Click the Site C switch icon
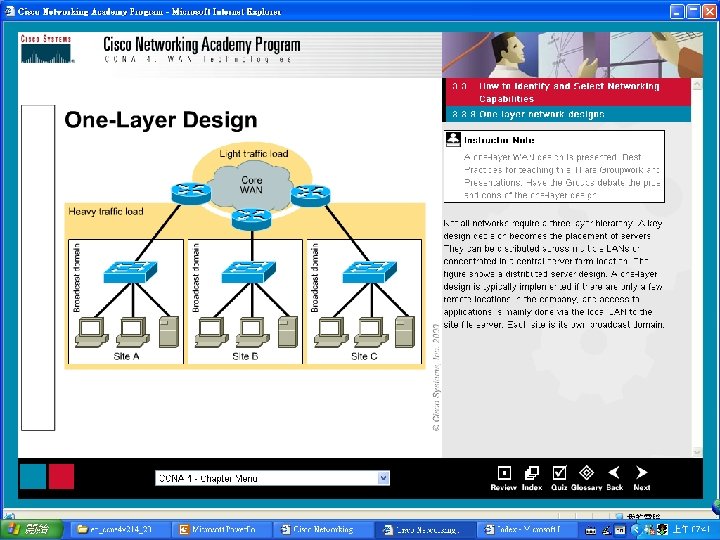The image size is (720, 540). coord(370,271)
